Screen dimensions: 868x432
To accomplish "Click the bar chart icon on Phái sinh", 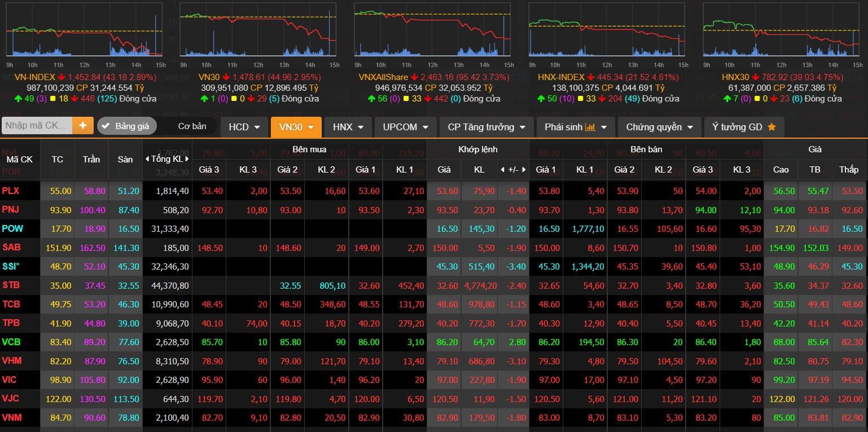I will pyautogui.click(x=590, y=127).
